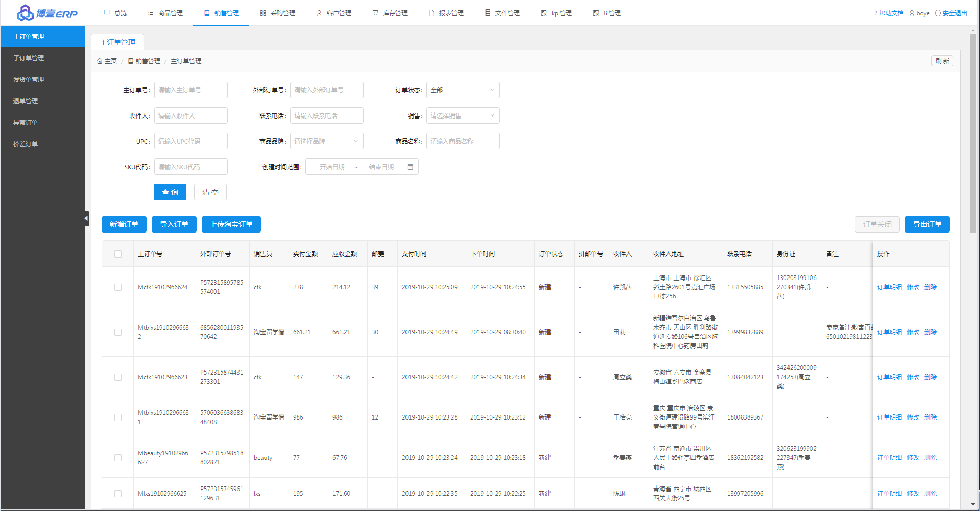
Task: Click the 外部订单号 input field
Action: 327,90
